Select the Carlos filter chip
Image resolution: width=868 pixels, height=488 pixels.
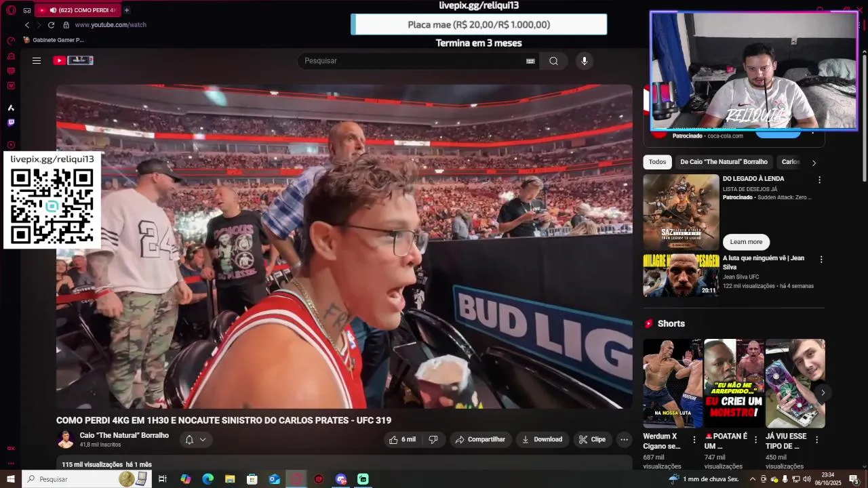coord(791,162)
